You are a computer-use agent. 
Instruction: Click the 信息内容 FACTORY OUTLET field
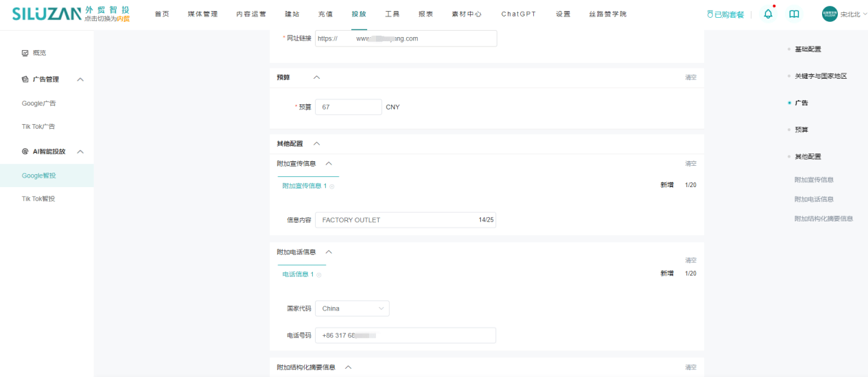click(x=398, y=220)
